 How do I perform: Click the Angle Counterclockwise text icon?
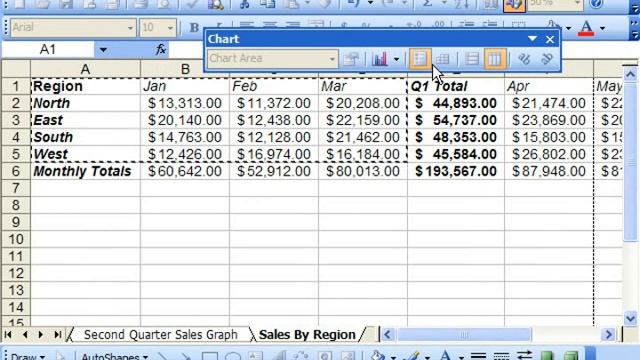point(547,59)
